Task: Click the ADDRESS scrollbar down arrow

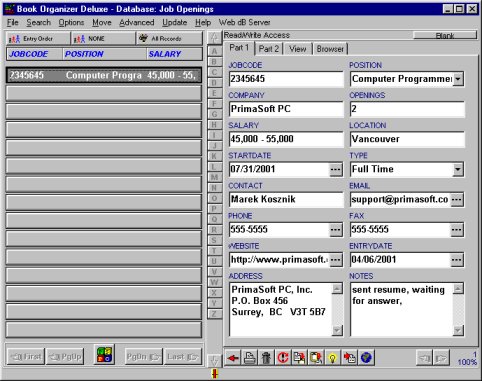Action: tap(337, 330)
